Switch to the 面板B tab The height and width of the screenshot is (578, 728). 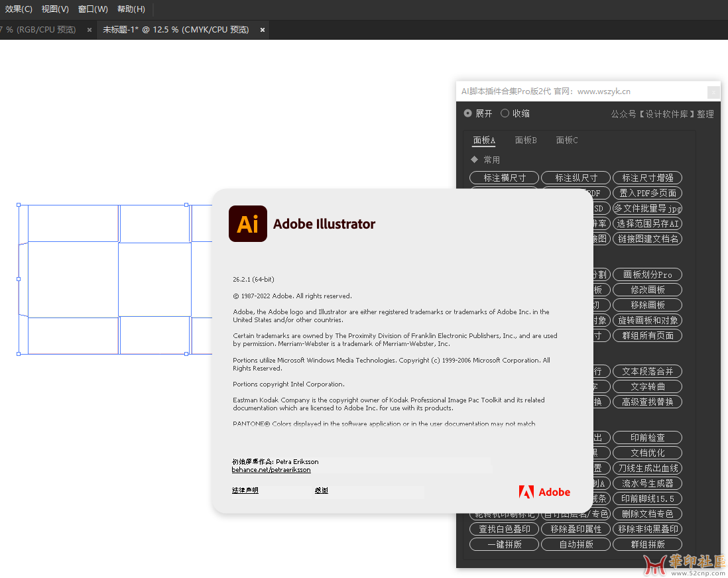(x=526, y=140)
